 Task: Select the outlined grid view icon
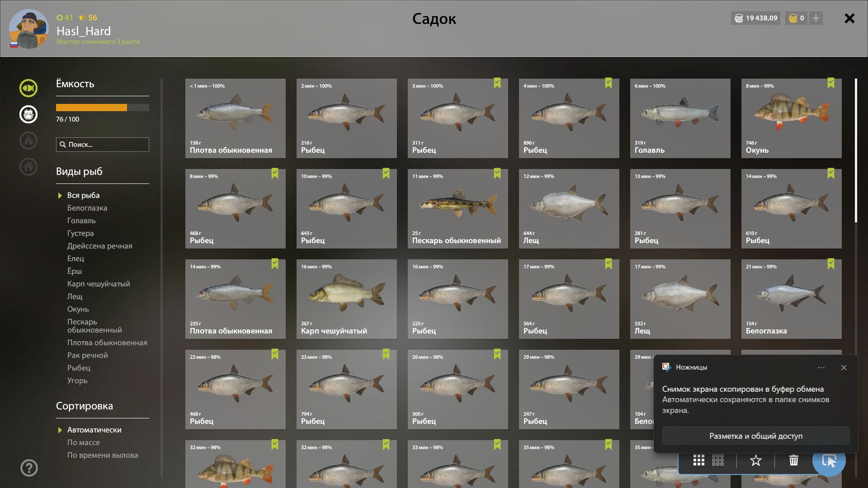pos(718,460)
